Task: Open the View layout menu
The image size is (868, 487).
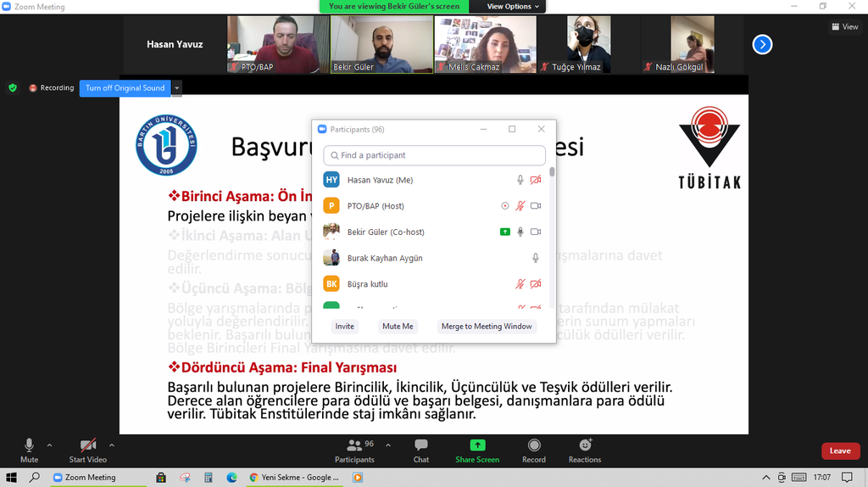Action: tap(844, 27)
